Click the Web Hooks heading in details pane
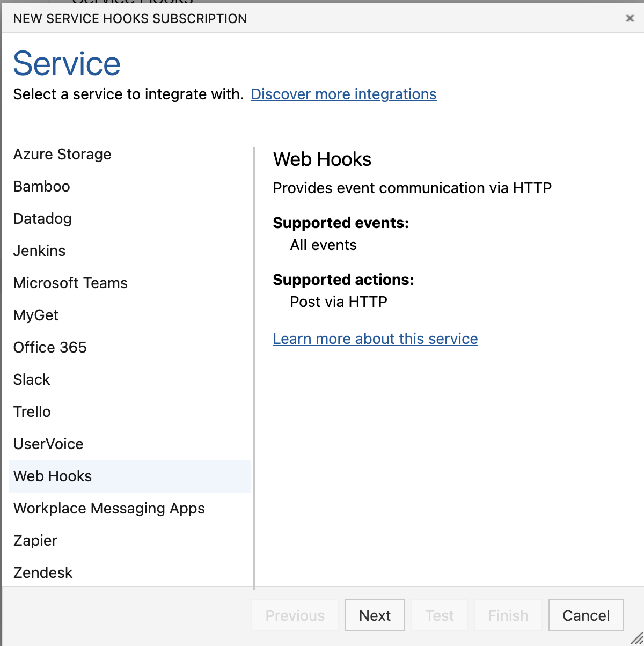644x646 pixels. coord(322,159)
